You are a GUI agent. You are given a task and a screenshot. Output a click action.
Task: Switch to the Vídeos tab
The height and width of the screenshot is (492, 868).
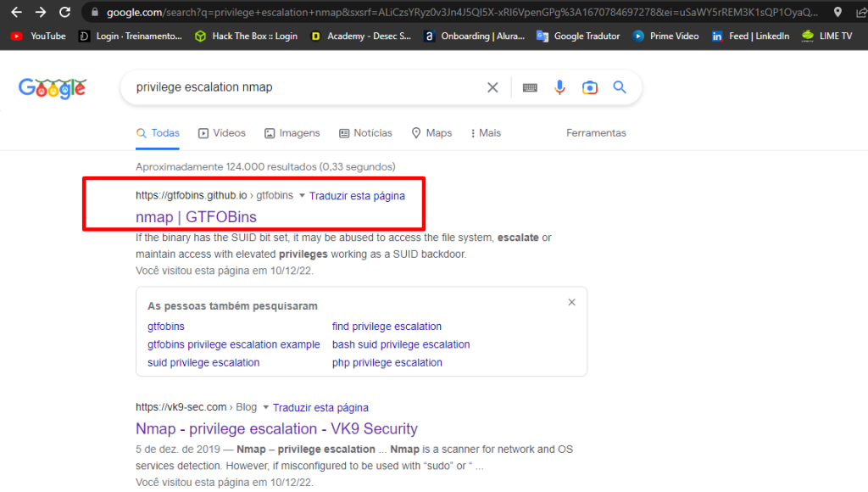[x=222, y=133]
